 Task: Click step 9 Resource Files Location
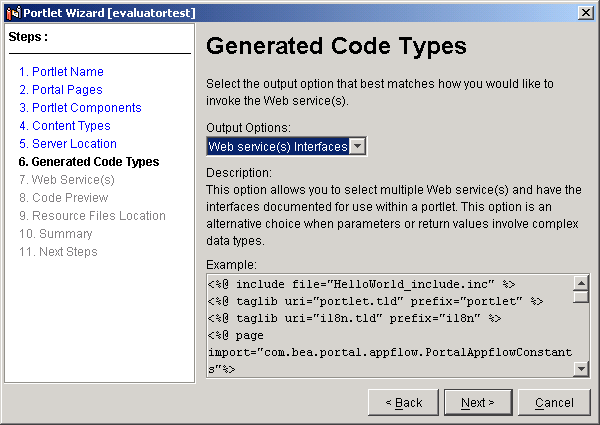click(92, 215)
